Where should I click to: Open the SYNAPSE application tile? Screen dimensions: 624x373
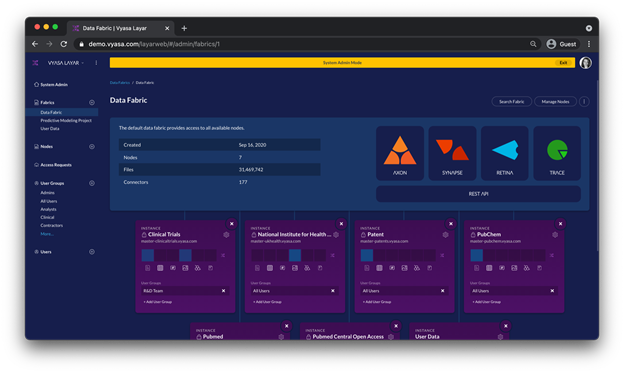point(452,153)
